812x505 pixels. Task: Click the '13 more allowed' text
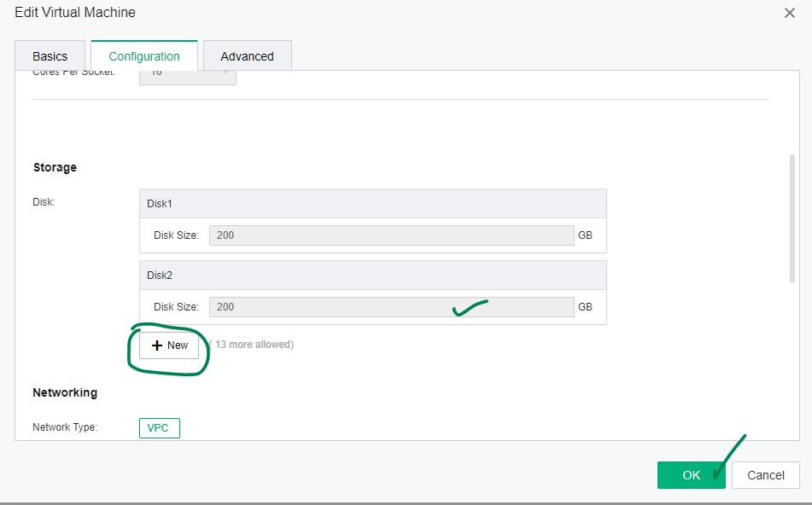[252, 345]
